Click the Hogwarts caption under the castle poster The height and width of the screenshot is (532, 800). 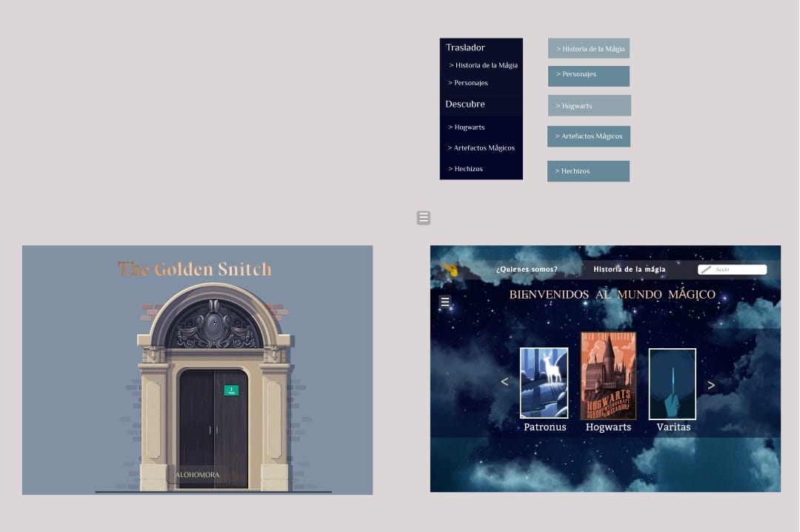coord(608,428)
